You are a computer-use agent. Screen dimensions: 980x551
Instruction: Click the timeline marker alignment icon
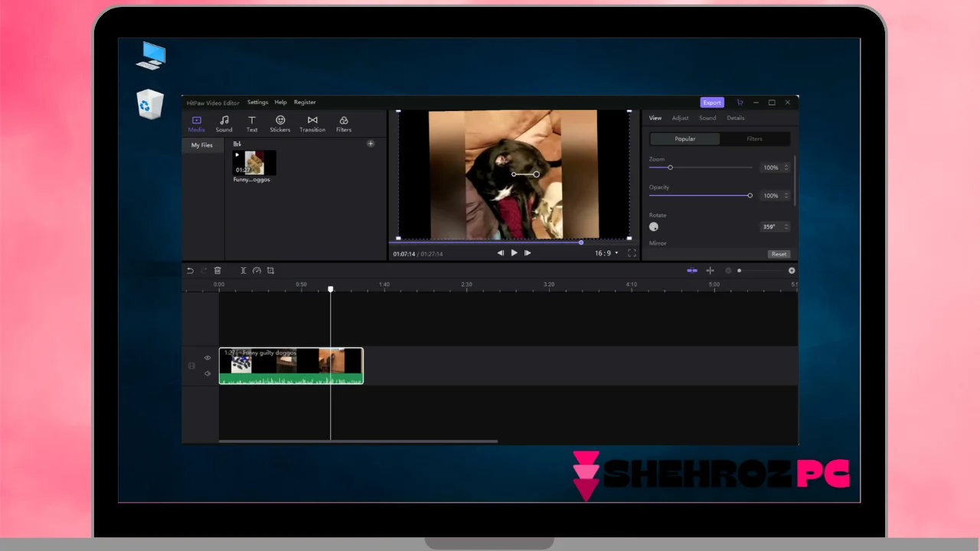click(710, 270)
